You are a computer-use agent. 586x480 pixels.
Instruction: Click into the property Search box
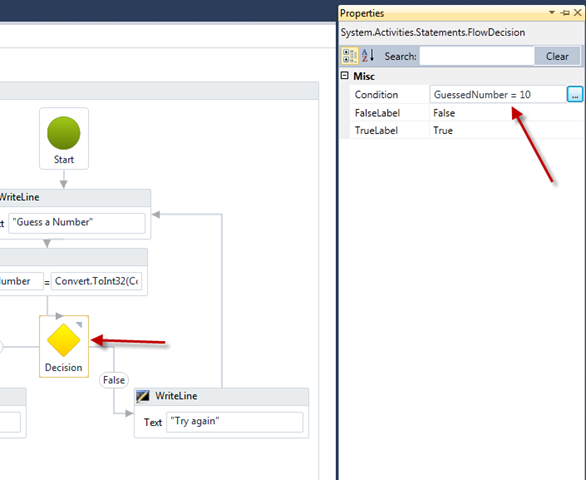pos(477,56)
